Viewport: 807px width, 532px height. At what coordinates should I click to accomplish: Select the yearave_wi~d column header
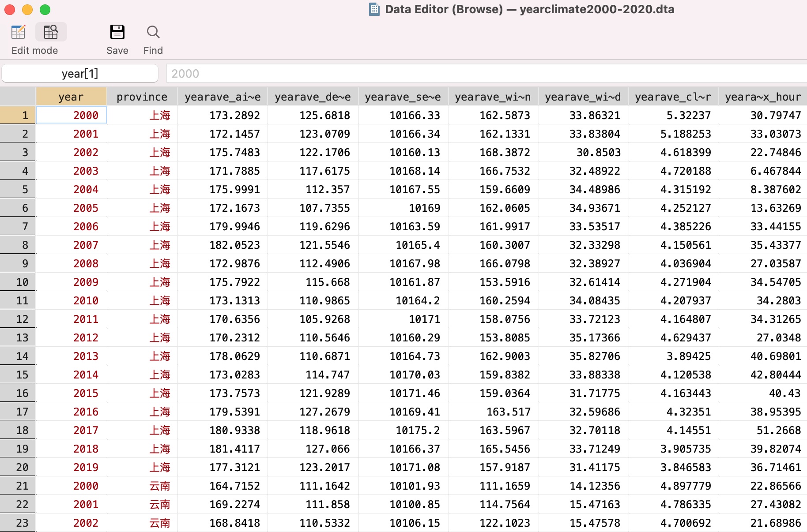583,97
